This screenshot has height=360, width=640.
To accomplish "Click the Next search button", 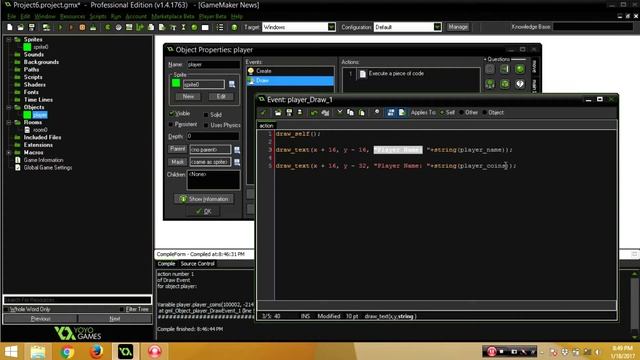I will point(115,319).
